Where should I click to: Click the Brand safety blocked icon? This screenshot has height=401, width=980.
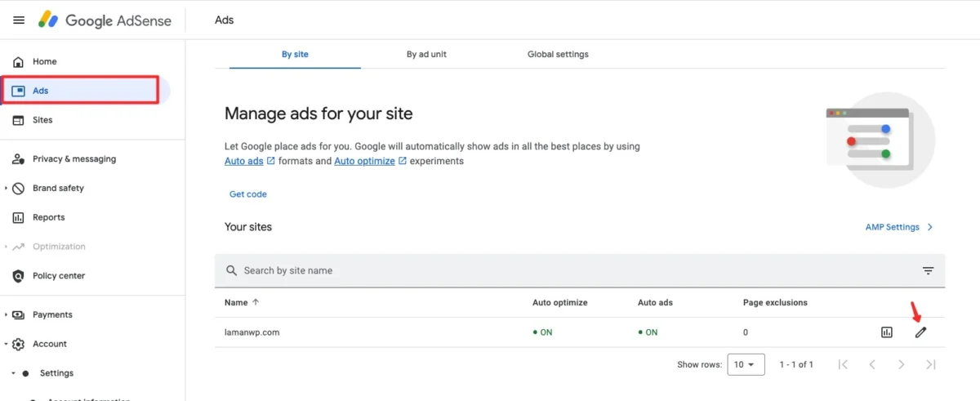pos(18,189)
